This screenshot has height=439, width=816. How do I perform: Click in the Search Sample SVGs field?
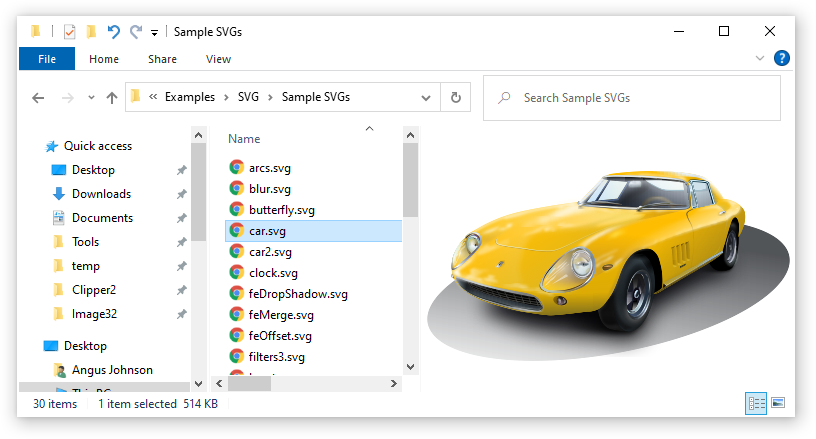640,98
